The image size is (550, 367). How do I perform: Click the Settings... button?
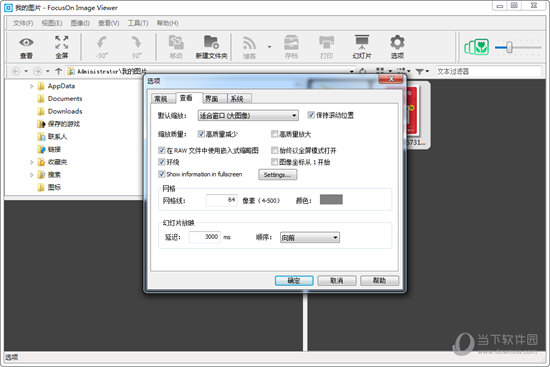[x=277, y=175]
